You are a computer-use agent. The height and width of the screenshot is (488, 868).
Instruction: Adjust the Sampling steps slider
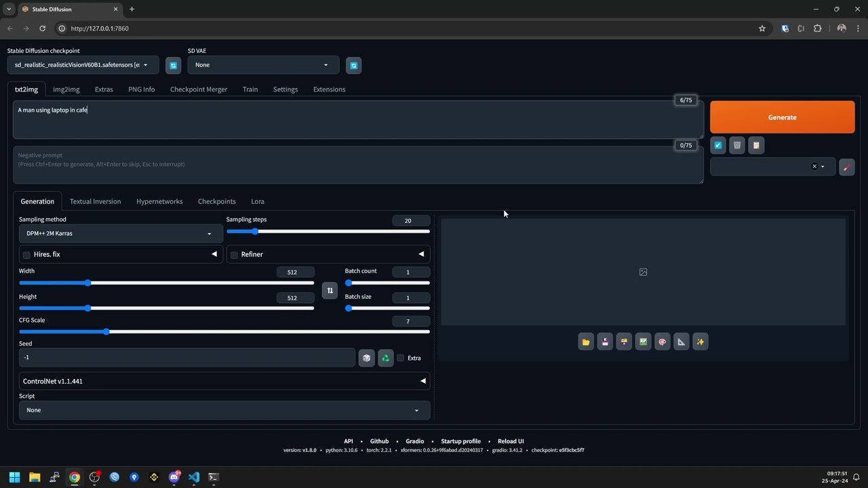[328, 232]
